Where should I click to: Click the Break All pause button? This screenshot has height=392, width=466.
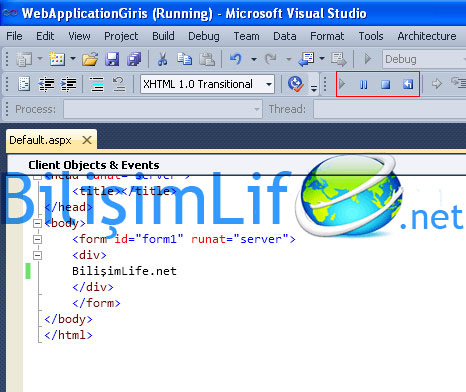pos(364,85)
